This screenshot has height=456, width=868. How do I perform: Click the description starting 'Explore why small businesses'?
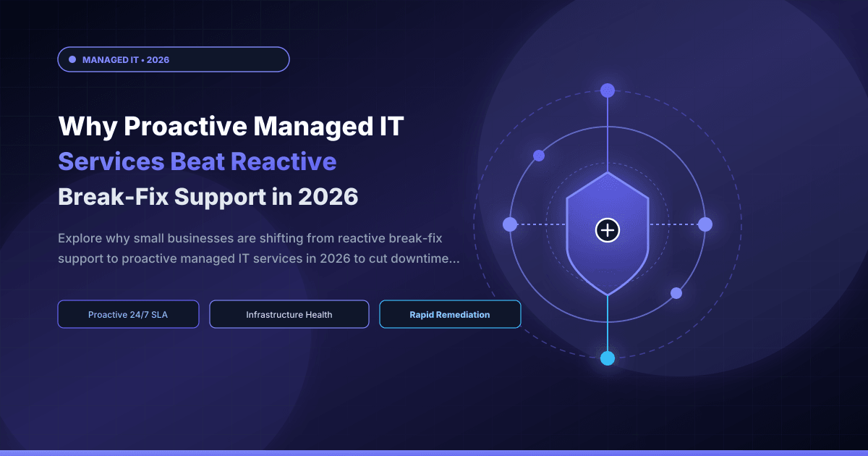(x=259, y=248)
